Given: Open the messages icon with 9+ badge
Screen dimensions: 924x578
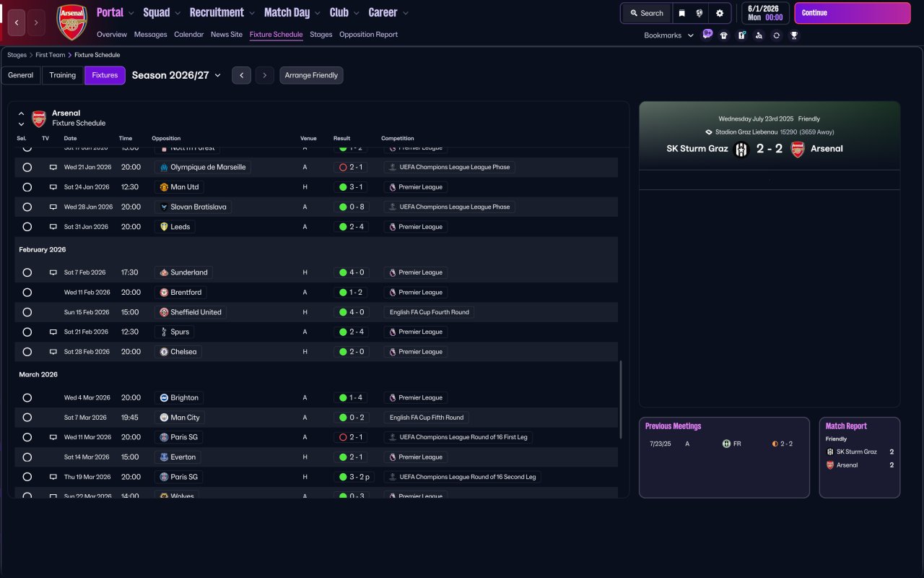Looking at the screenshot, I should pos(707,35).
